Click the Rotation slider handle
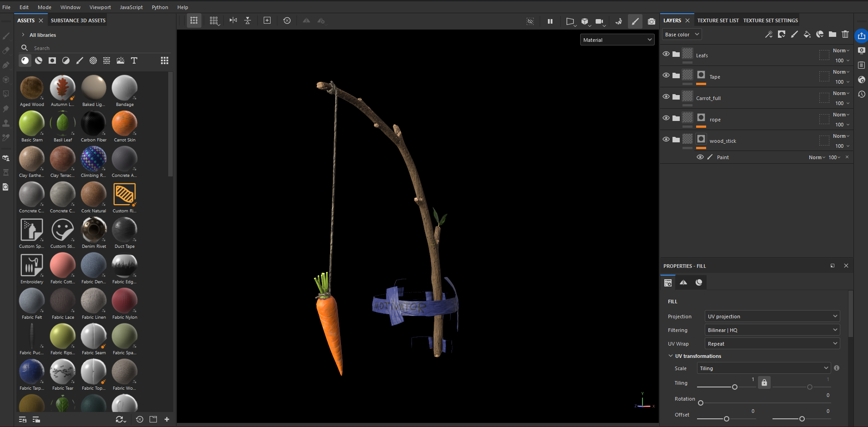This screenshot has height=427, width=868. 701,403
